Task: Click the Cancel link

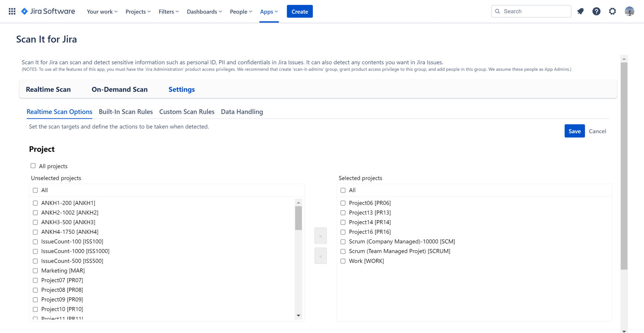Action: point(597,131)
